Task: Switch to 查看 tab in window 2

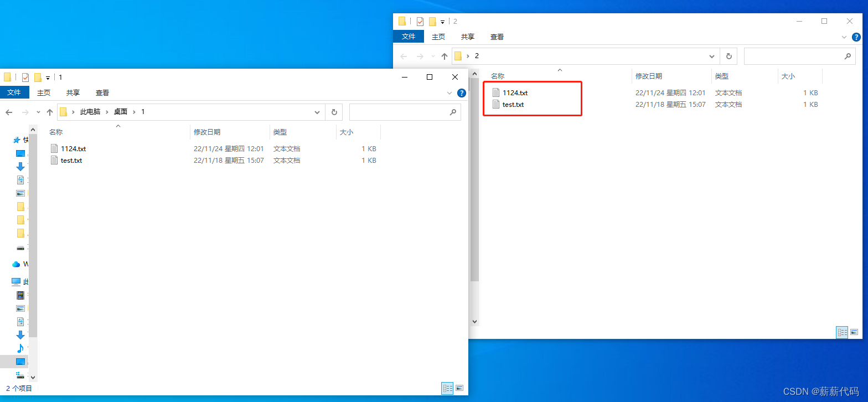Action: coord(497,37)
